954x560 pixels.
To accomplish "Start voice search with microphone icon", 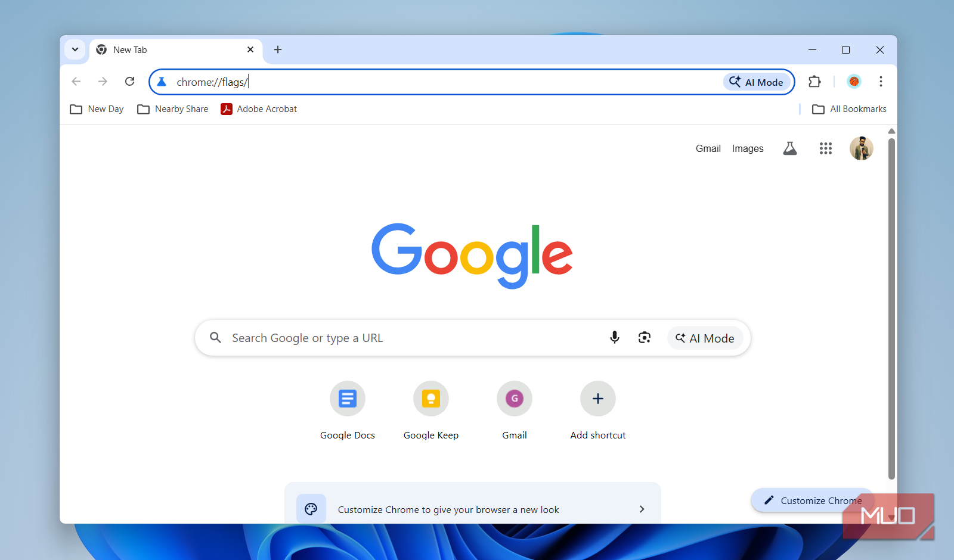I will pyautogui.click(x=615, y=338).
